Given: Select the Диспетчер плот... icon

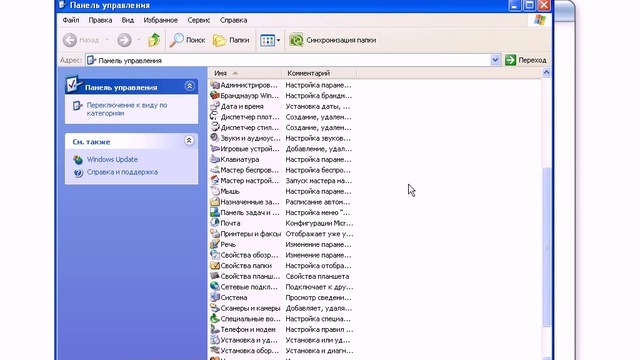Looking at the screenshot, I should click(x=215, y=117).
